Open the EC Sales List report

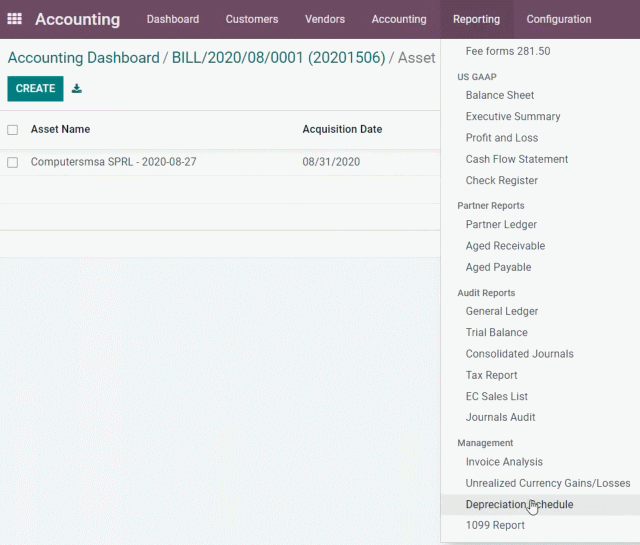click(497, 396)
